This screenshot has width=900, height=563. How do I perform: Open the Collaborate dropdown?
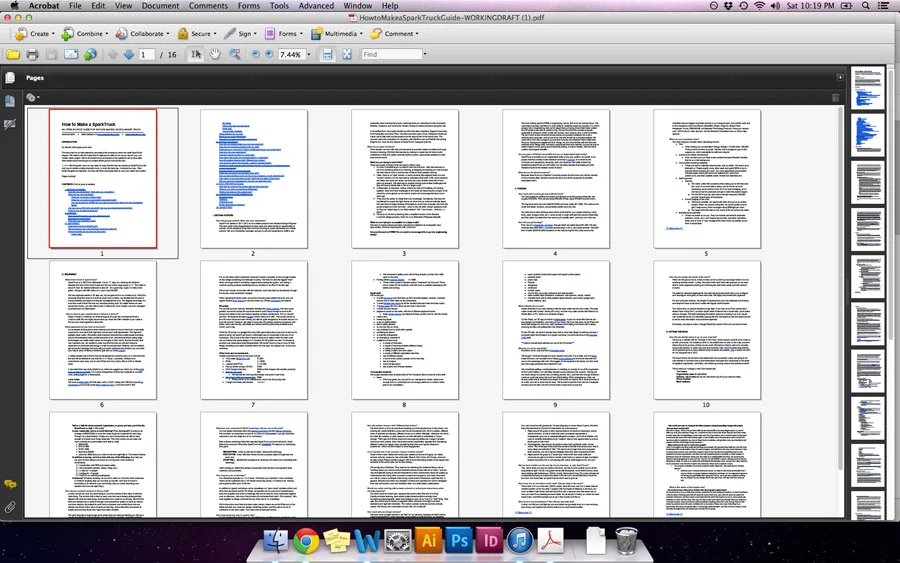[x=142, y=34]
